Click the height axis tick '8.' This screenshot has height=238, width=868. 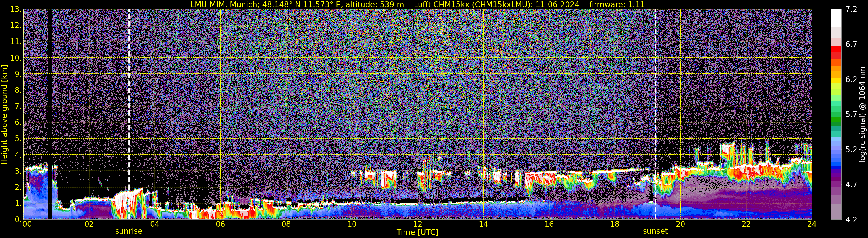click(x=18, y=90)
